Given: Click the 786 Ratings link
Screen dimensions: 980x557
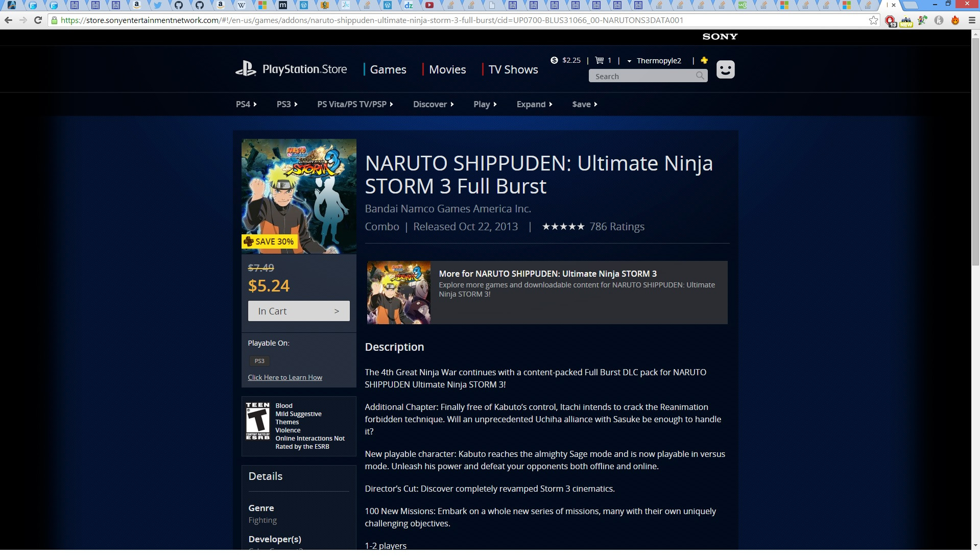Looking at the screenshot, I should pos(617,227).
